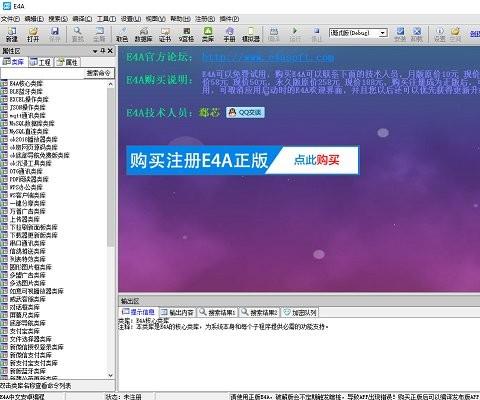This screenshot has width=480, height=400.
Task: Click the 设置 settings toolbar icon
Action: (440, 34)
